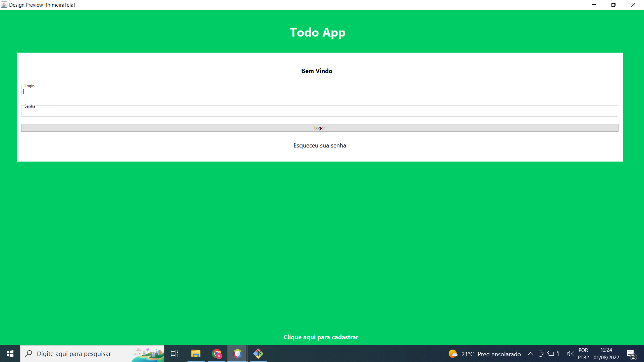Click the Java icon in the title bar
Viewport: 644px width, 362px height.
click(x=4, y=4)
